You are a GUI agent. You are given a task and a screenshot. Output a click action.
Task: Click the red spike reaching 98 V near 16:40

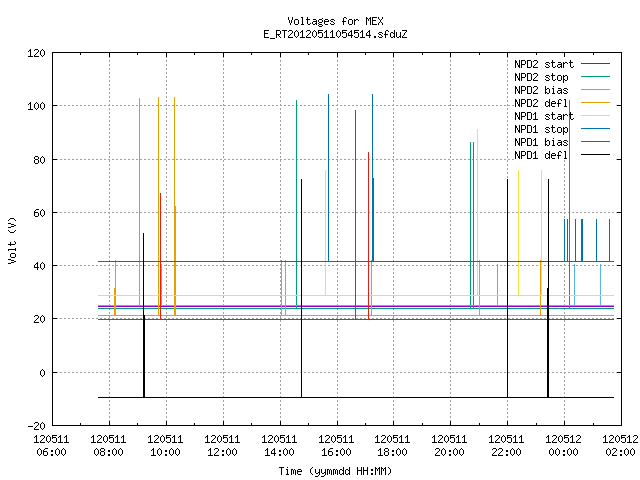[356, 215]
